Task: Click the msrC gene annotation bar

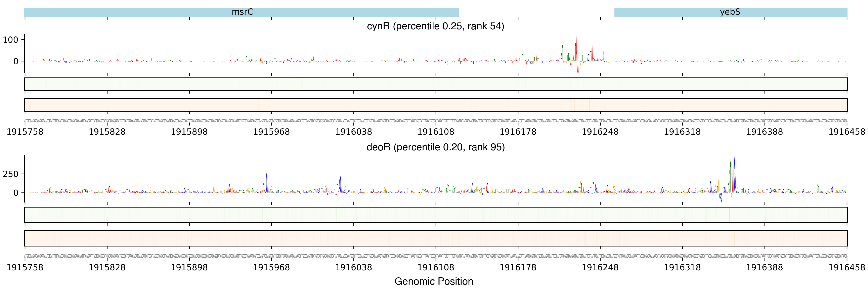Action: tap(242, 12)
